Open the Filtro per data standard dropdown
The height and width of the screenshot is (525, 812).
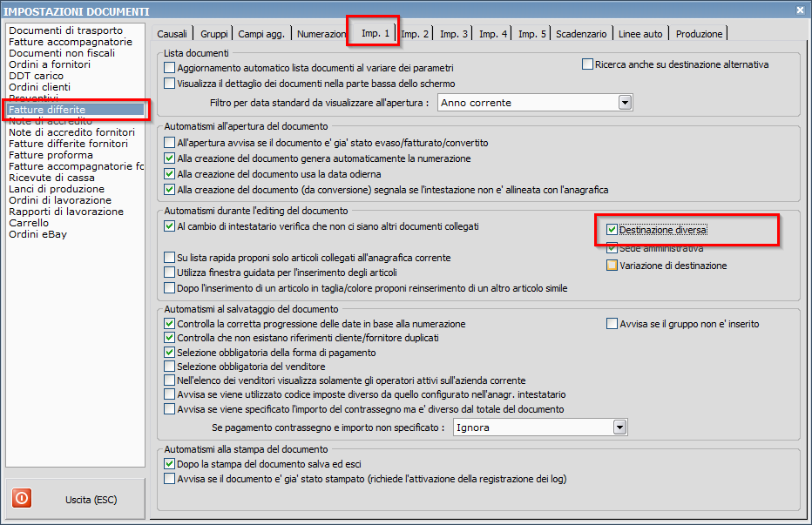[625, 103]
